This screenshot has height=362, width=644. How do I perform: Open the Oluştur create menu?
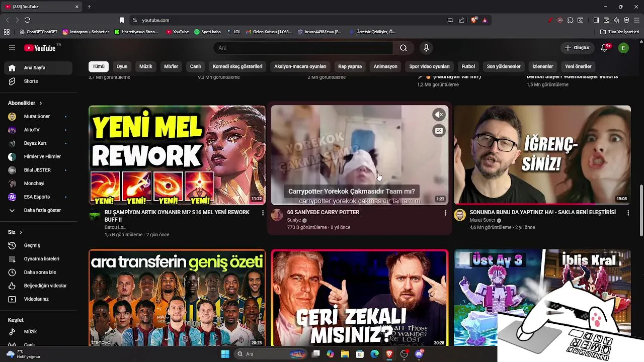[577, 48]
